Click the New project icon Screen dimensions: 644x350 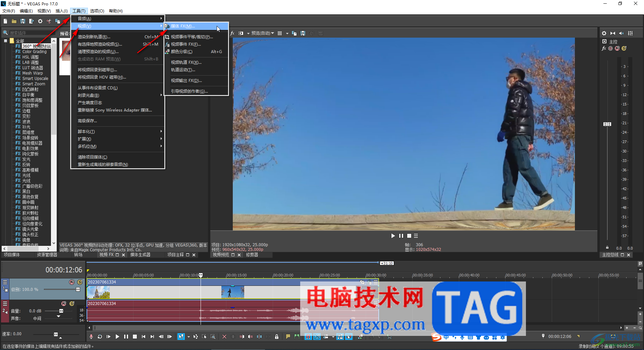tap(5, 21)
